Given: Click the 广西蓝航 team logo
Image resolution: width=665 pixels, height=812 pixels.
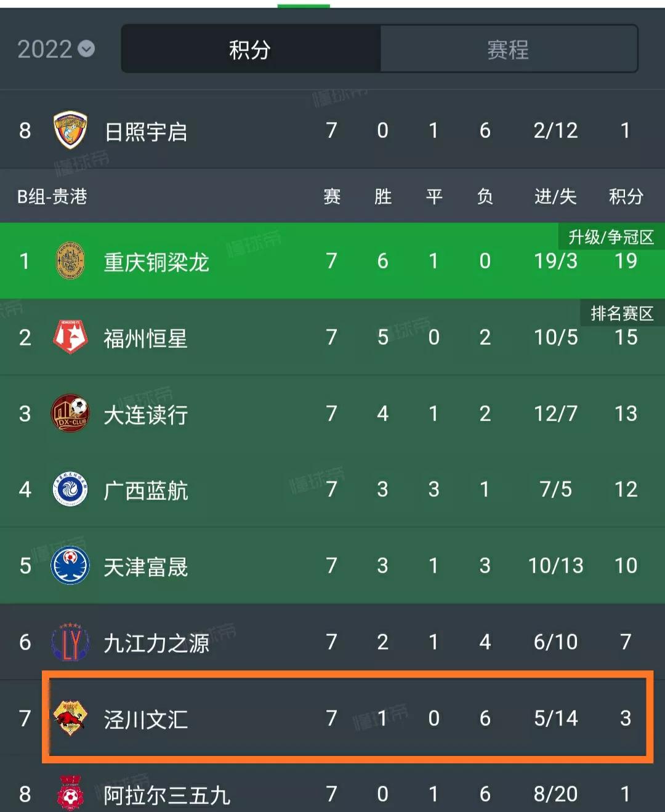Looking at the screenshot, I should [x=70, y=490].
